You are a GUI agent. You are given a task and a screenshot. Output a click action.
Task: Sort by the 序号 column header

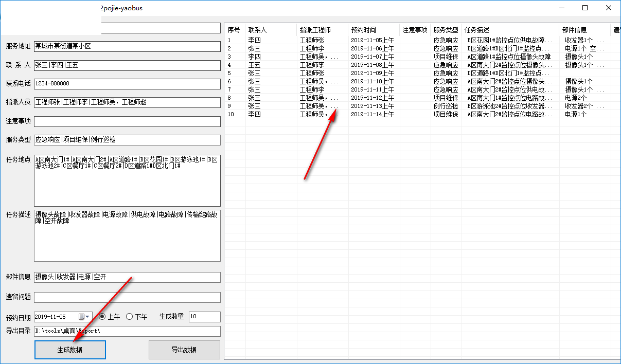pyautogui.click(x=235, y=30)
